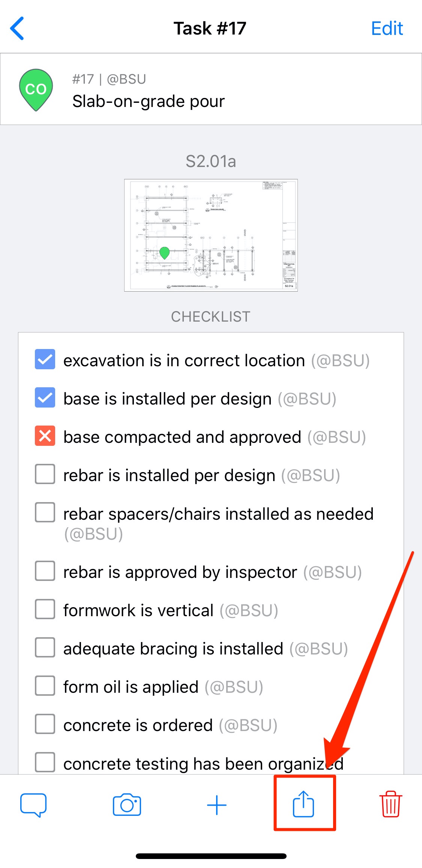Check rebar is approved by inspector
Image resolution: width=422 pixels, height=868 pixels.
(x=45, y=571)
